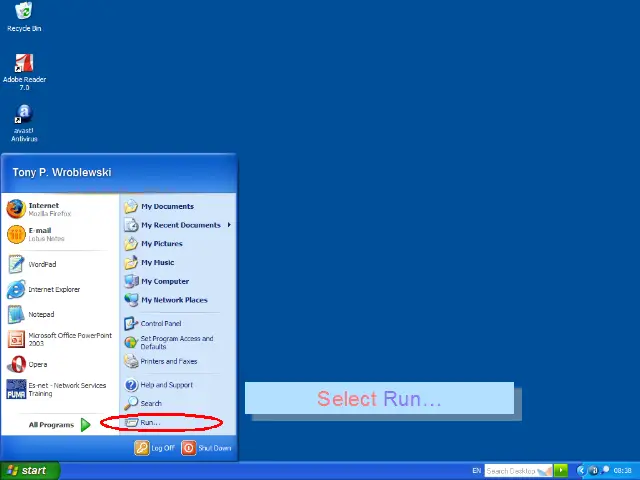The image size is (640, 480).
Task: Open Help and Support
Action: click(x=166, y=385)
